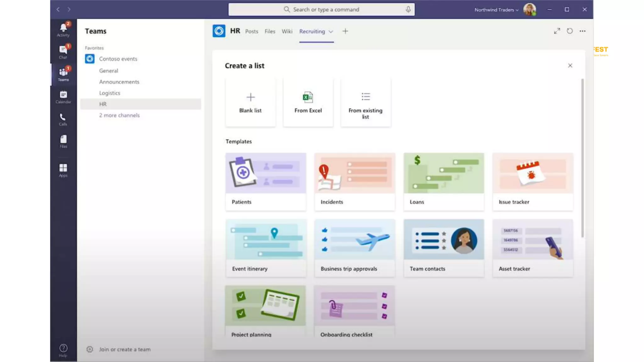The width and height of the screenshot is (644, 362).
Task: Click the search or command field
Action: (326, 9)
